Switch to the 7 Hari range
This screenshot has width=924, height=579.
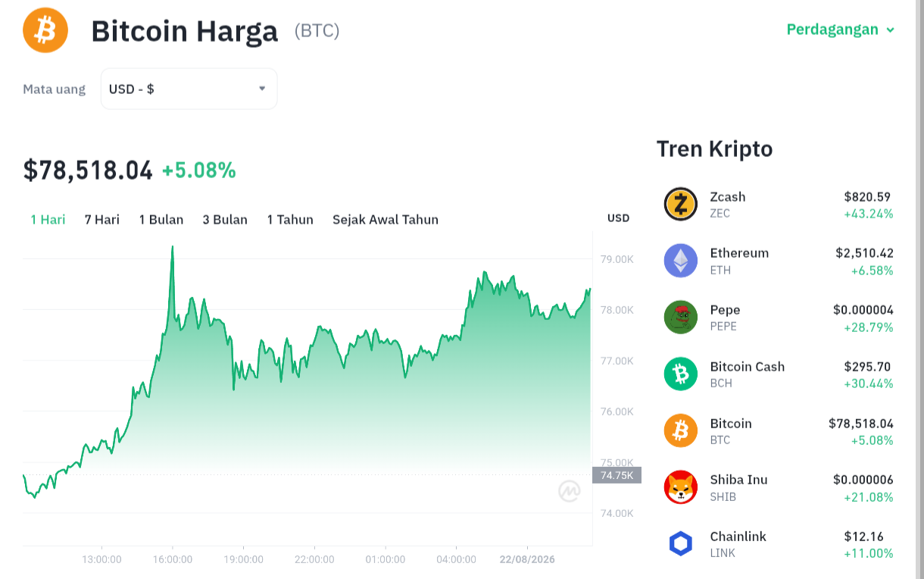click(102, 220)
